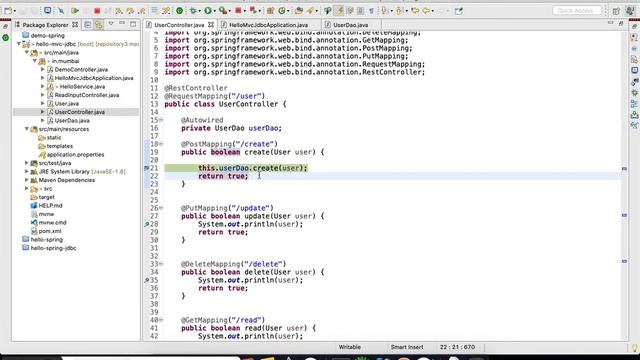Viewport: 640px width, 360px height.
Task: Click the Previous Annotation arrow icon
Action: coord(399,11)
